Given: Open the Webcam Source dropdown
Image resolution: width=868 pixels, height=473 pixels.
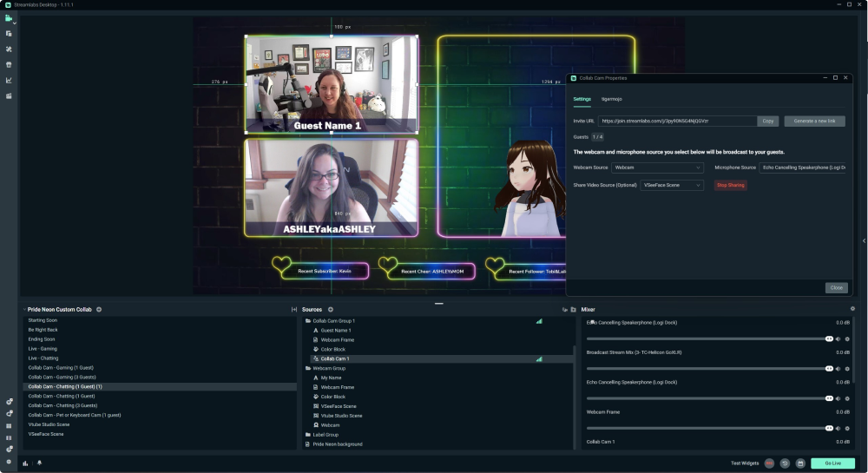Looking at the screenshot, I should 657,168.
